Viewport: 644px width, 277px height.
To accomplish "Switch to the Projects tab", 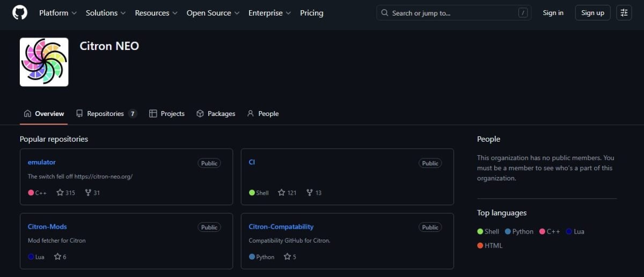I will [167, 113].
